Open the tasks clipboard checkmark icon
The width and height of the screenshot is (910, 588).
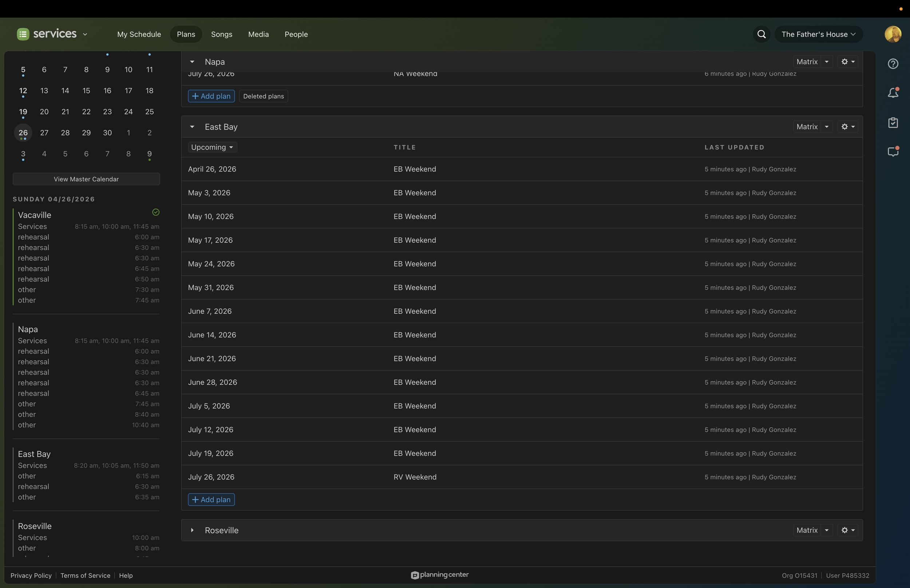893,123
